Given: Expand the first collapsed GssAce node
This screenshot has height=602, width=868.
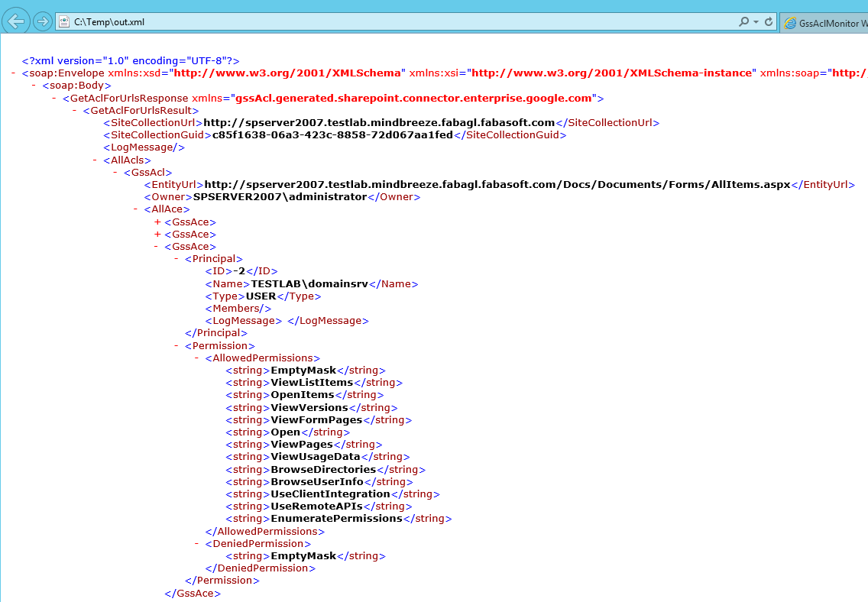Looking at the screenshot, I should point(157,222).
